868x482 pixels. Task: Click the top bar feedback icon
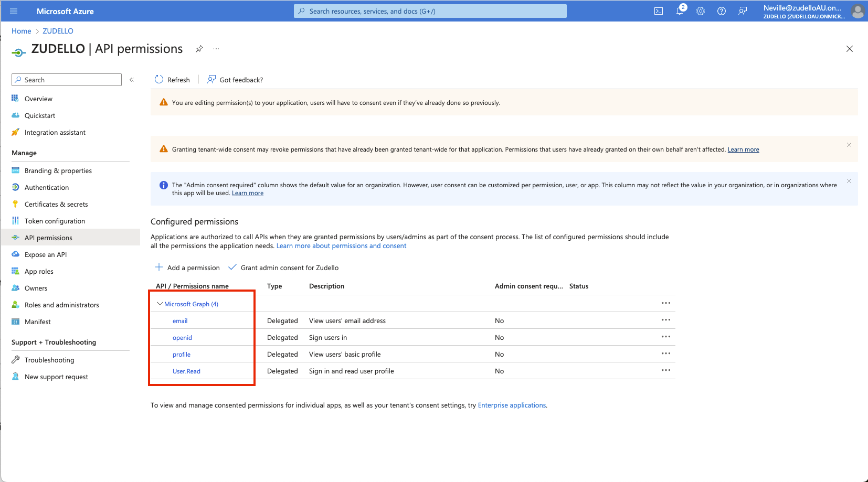(743, 11)
